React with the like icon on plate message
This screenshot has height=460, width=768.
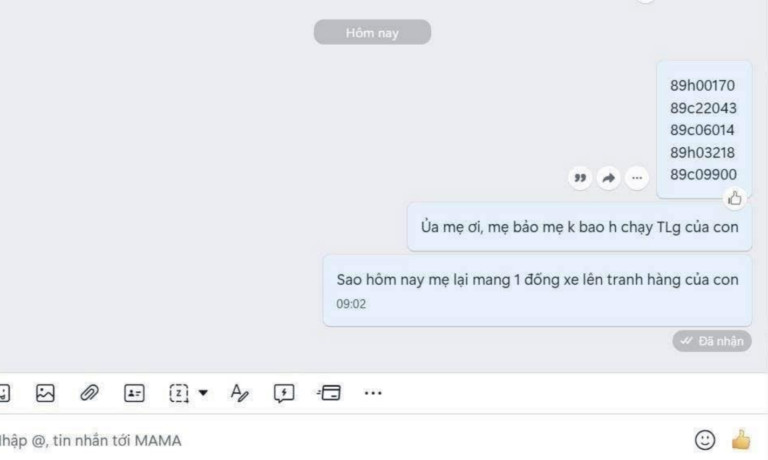tap(734, 198)
